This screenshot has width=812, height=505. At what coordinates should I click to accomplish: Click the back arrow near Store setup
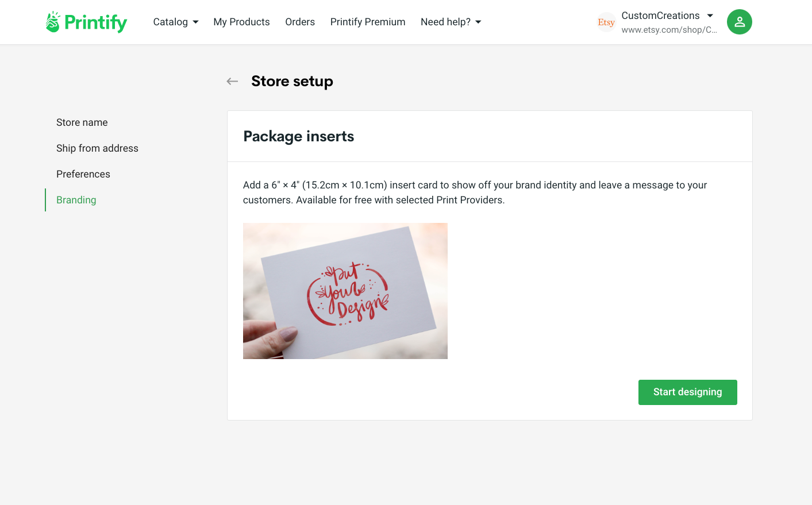232,81
